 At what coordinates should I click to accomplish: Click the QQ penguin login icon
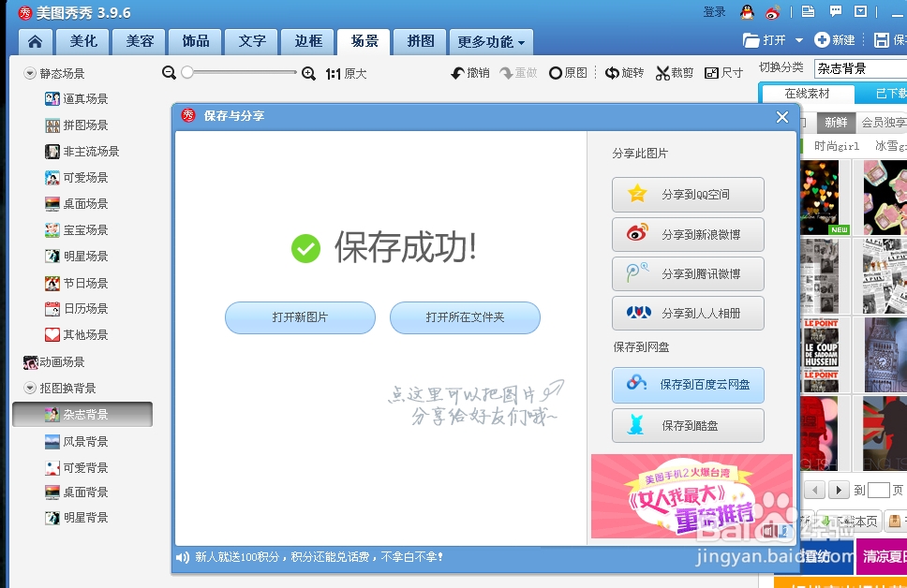point(748,11)
